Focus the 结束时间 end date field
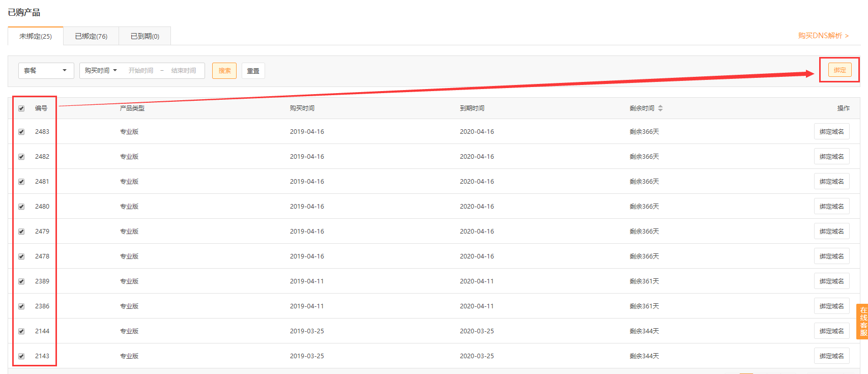The height and width of the screenshot is (374, 868). (184, 71)
